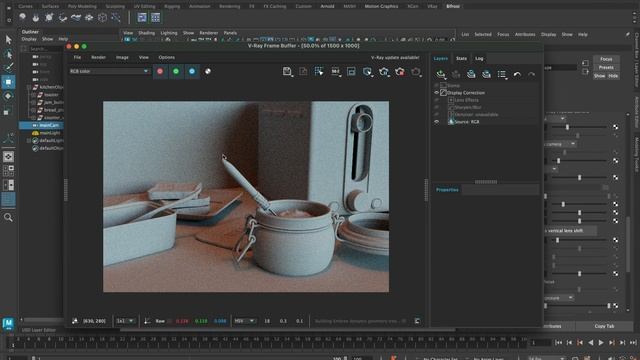Click the Outliner search field
Image resolution: width=640 pixels, height=360 pixels.
click(x=44, y=49)
